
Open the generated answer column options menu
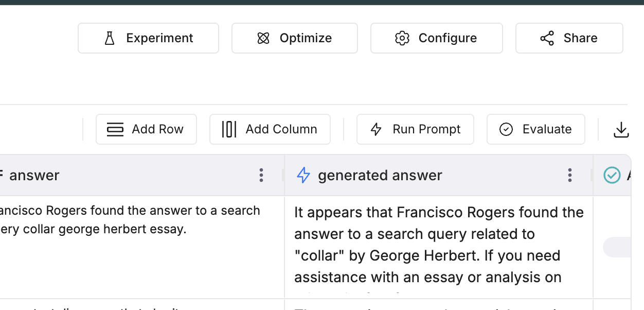point(569,176)
